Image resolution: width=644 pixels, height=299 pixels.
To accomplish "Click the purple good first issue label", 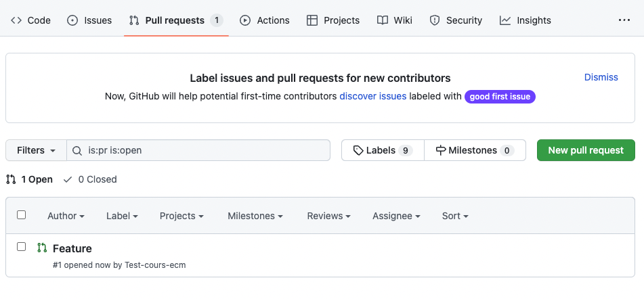I will coord(500,97).
